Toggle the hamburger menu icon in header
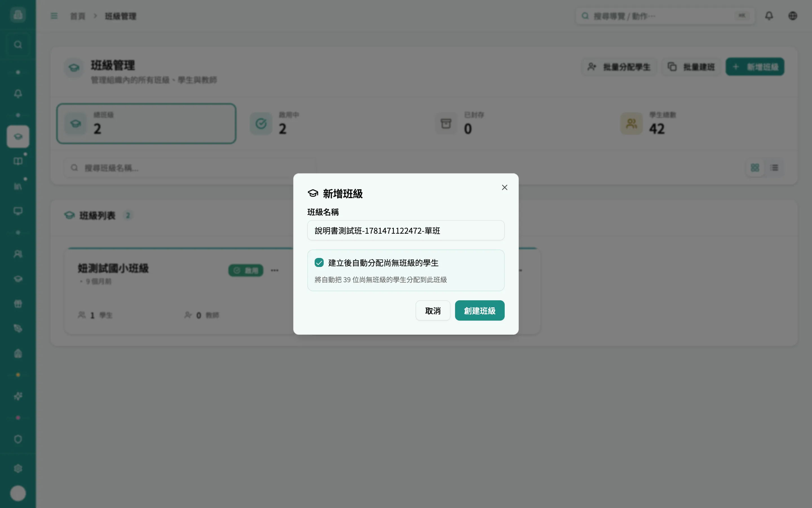The height and width of the screenshot is (508, 812). 54,16
